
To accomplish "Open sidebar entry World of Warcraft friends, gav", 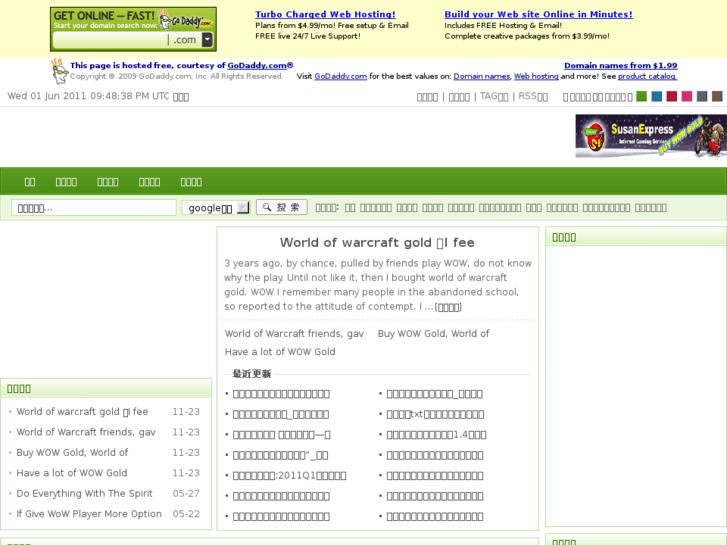I will point(86,432).
